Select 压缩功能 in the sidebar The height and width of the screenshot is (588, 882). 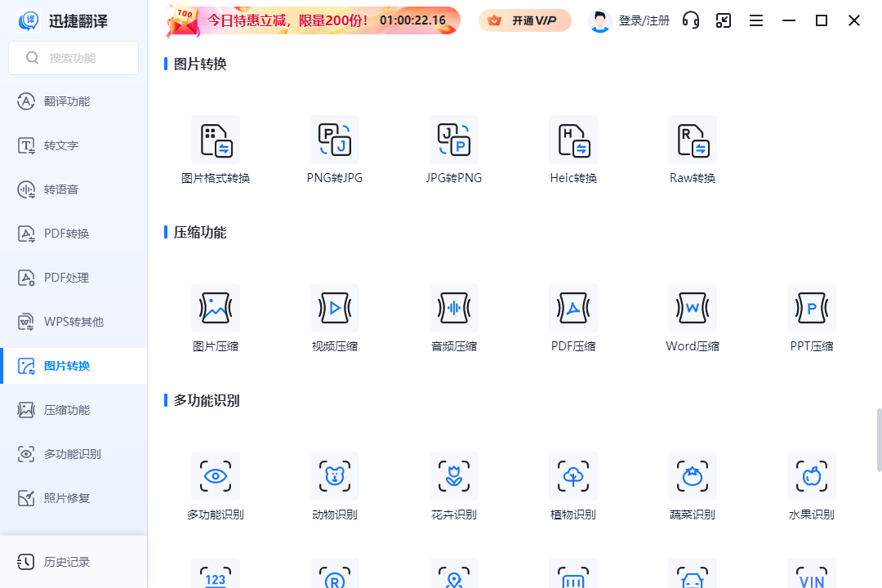pyautogui.click(x=73, y=410)
